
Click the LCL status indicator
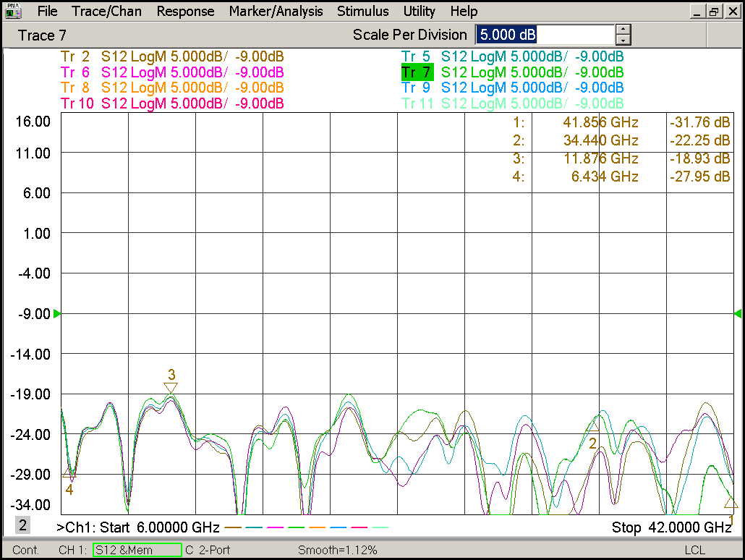[x=694, y=550]
